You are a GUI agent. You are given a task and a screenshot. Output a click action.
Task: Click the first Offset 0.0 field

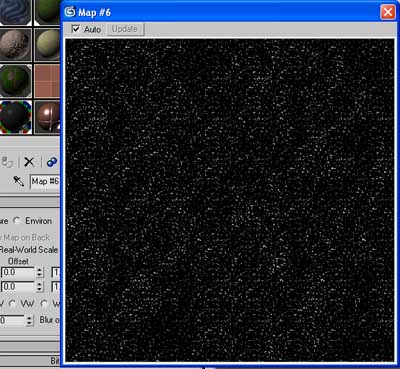(x=18, y=272)
